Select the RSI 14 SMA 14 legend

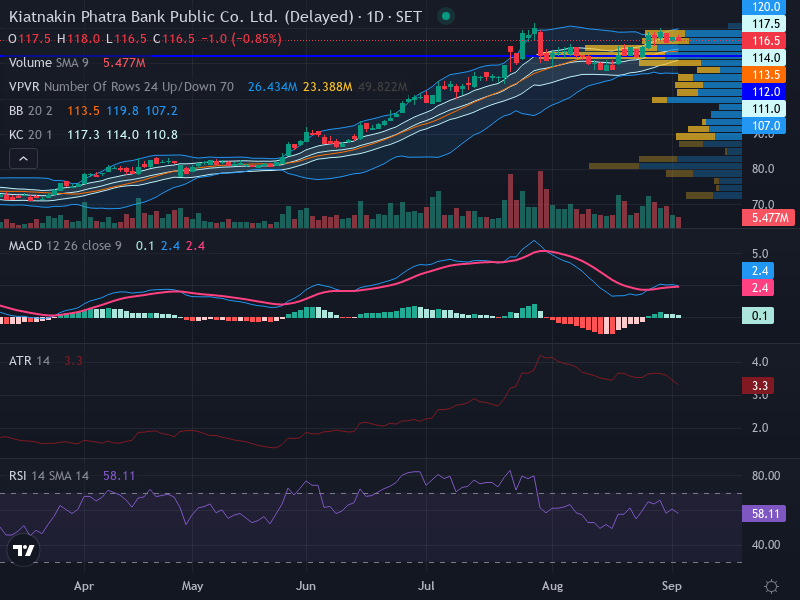[49, 476]
